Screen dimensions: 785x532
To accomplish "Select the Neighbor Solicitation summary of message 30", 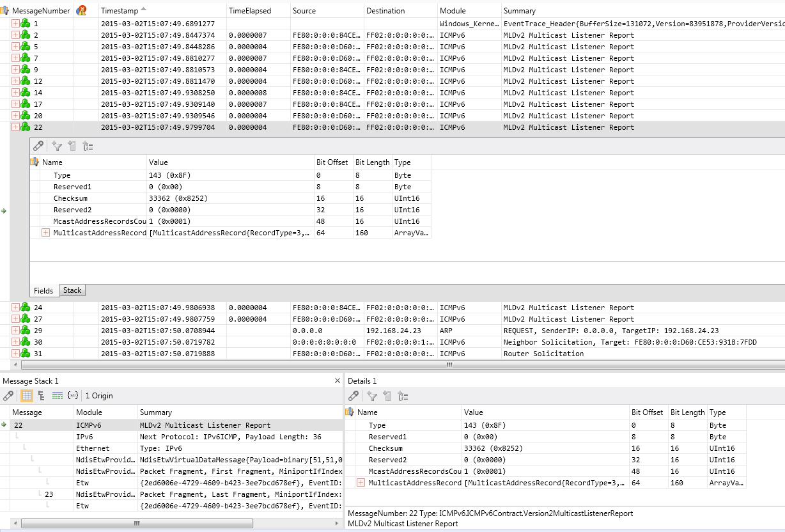I will tap(630, 342).
